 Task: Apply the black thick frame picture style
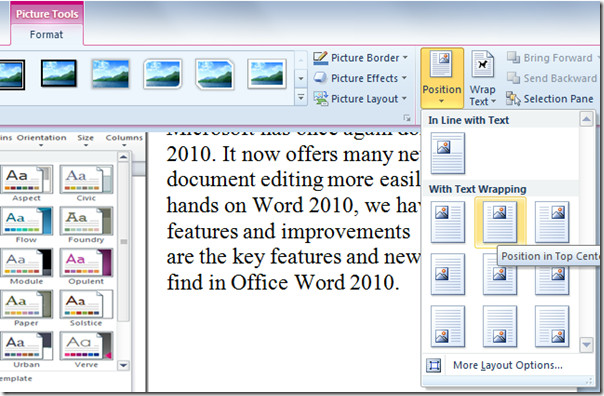pyautogui.click(x=59, y=73)
